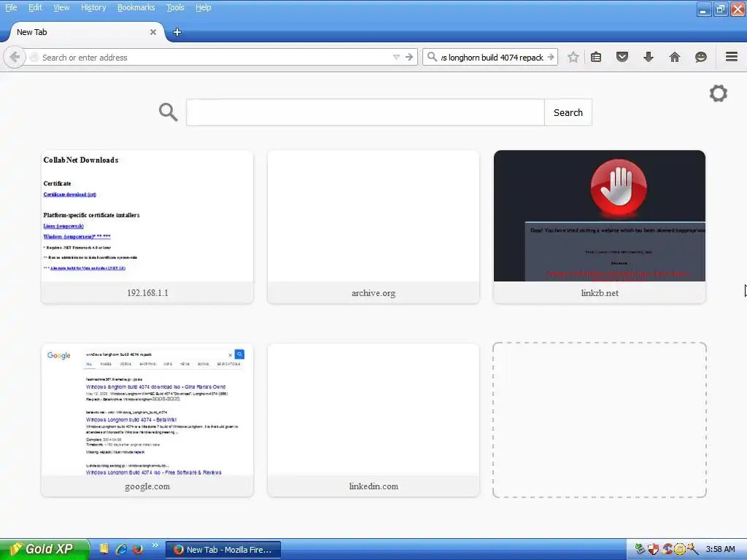Click the first quick launch icon

pos(104,549)
